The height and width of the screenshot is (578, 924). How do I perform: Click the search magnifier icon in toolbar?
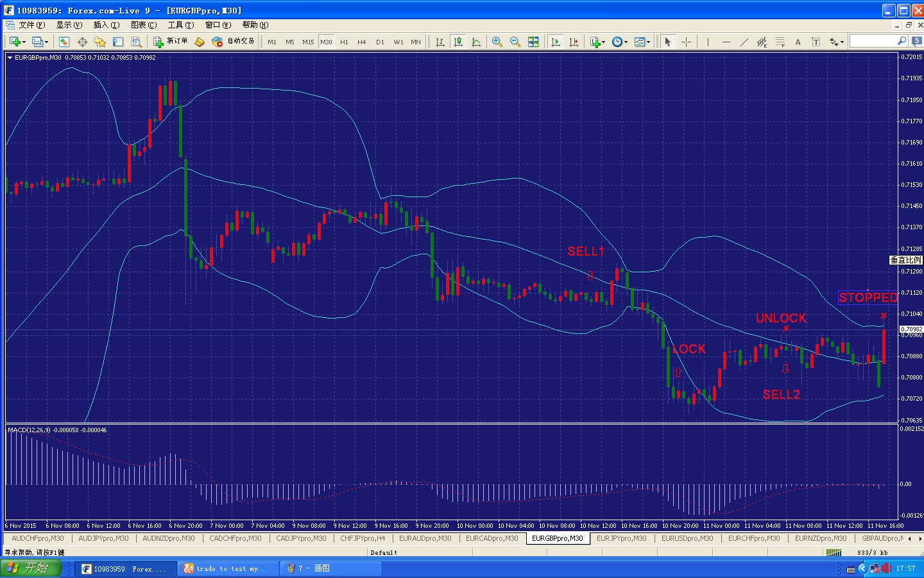point(902,41)
